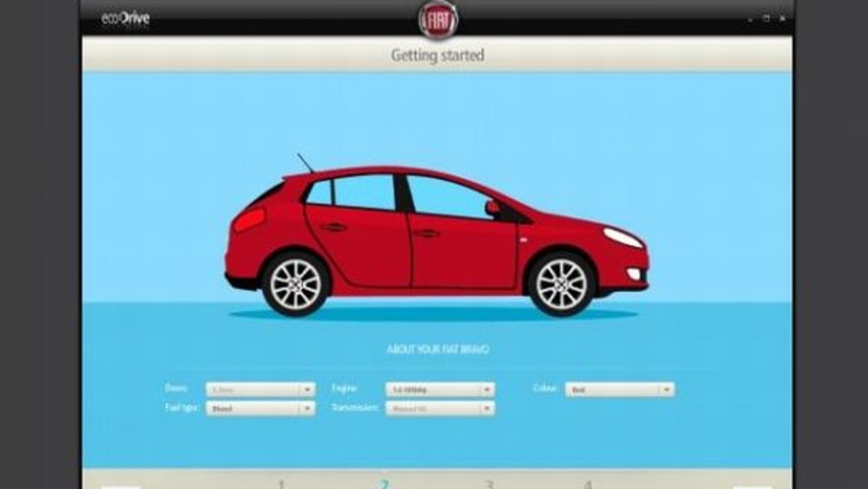Click the About Your Fiat Bravo heading
The height and width of the screenshot is (489, 868).
(x=437, y=349)
